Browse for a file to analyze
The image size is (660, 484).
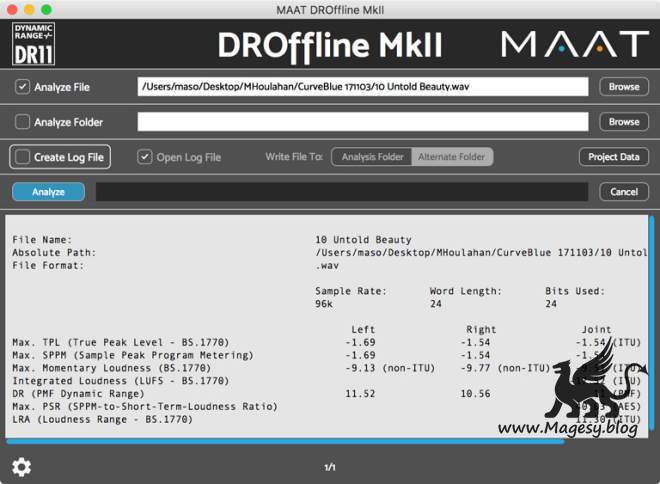[x=624, y=87]
